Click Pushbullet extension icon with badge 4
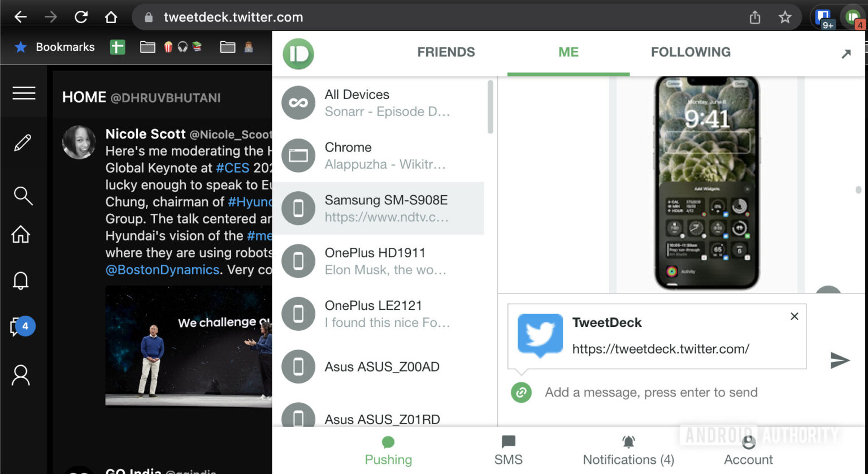The image size is (868, 474). pyautogui.click(x=854, y=18)
